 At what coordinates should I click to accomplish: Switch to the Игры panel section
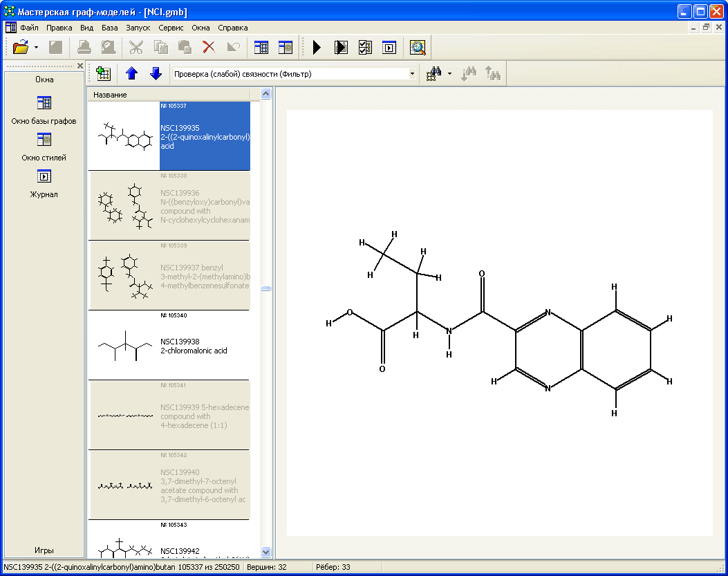[x=44, y=550]
